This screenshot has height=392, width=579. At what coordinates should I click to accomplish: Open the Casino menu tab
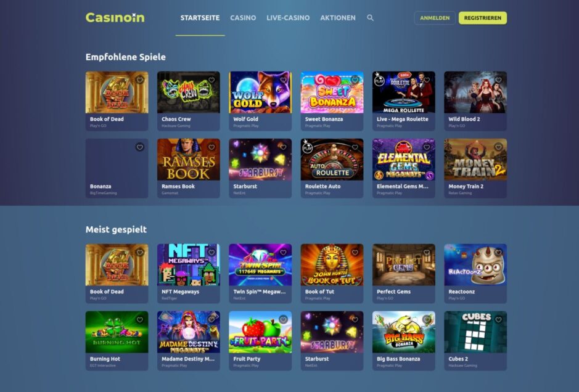tap(243, 18)
